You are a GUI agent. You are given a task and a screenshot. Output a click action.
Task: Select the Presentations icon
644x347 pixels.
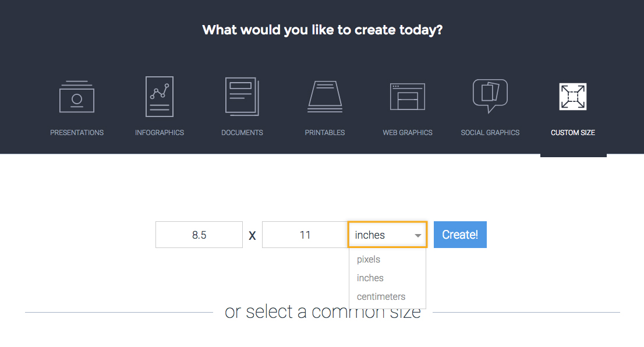tap(77, 97)
